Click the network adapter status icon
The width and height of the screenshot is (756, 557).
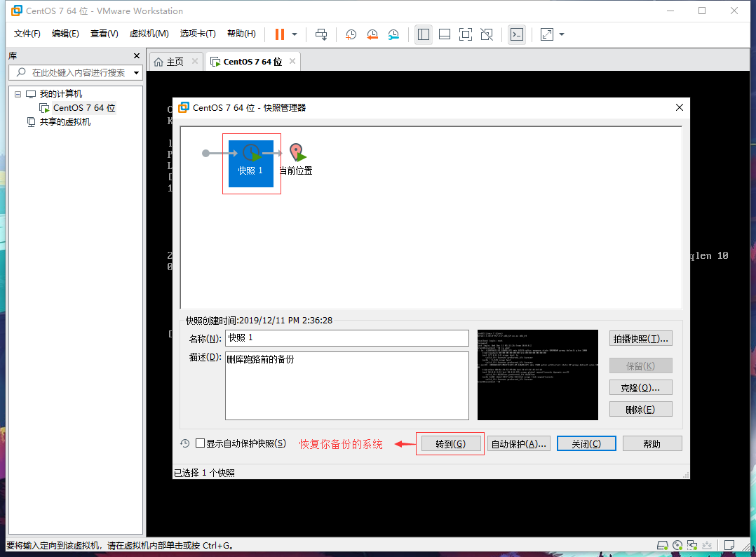tap(692, 546)
